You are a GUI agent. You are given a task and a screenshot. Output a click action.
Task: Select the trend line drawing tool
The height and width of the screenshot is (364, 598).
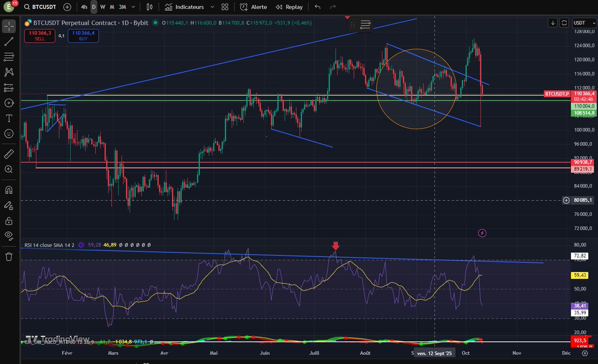9,41
